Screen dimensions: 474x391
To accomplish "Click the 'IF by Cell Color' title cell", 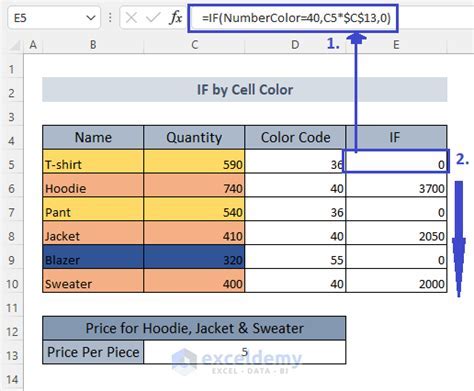I will click(245, 90).
